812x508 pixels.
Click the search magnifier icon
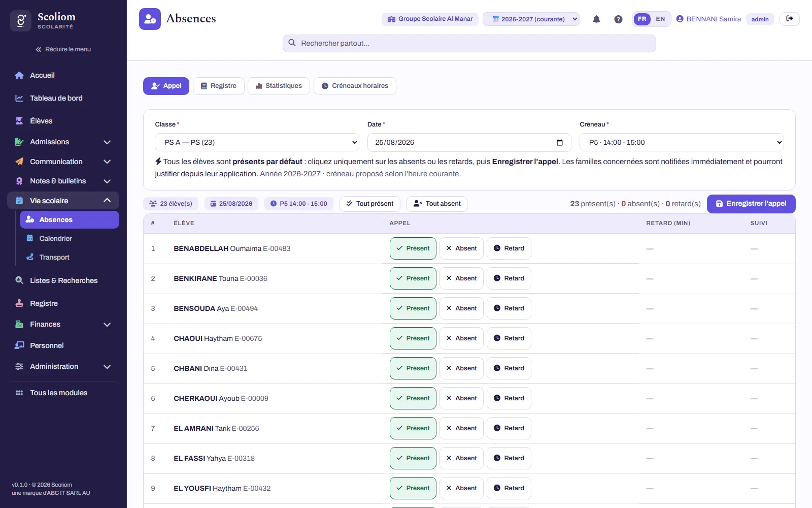point(292,43)
